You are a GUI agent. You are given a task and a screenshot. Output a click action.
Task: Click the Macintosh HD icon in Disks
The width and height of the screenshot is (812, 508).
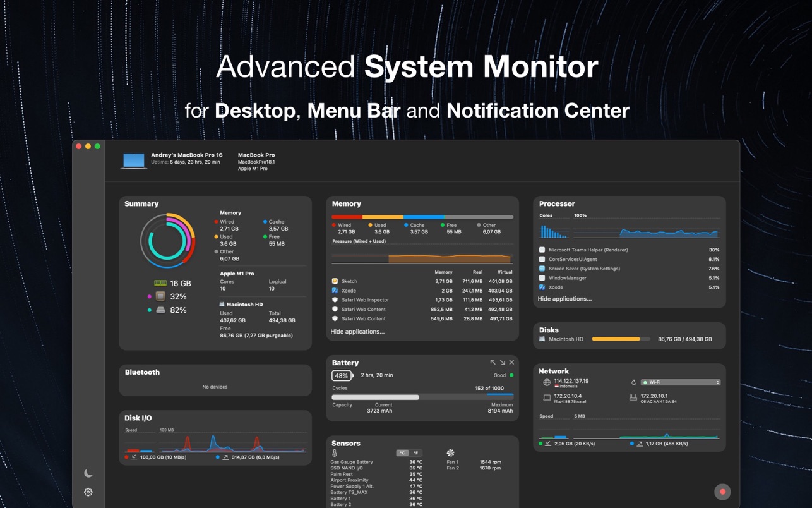point(542,339)
